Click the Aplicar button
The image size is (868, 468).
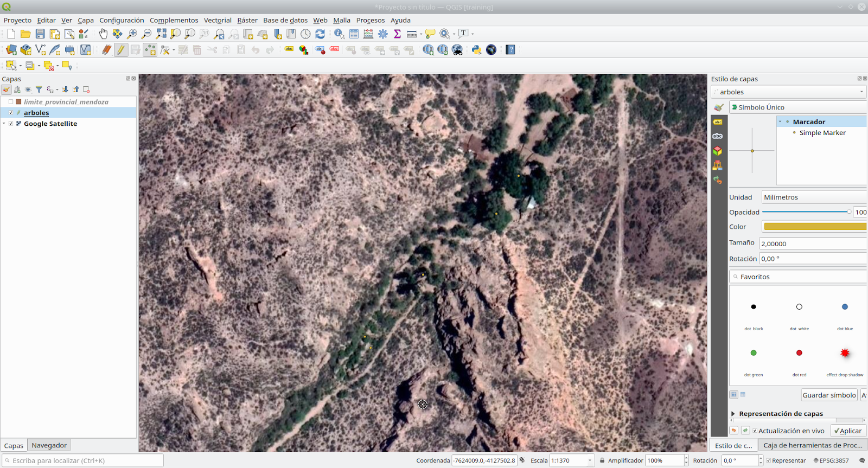848,431
